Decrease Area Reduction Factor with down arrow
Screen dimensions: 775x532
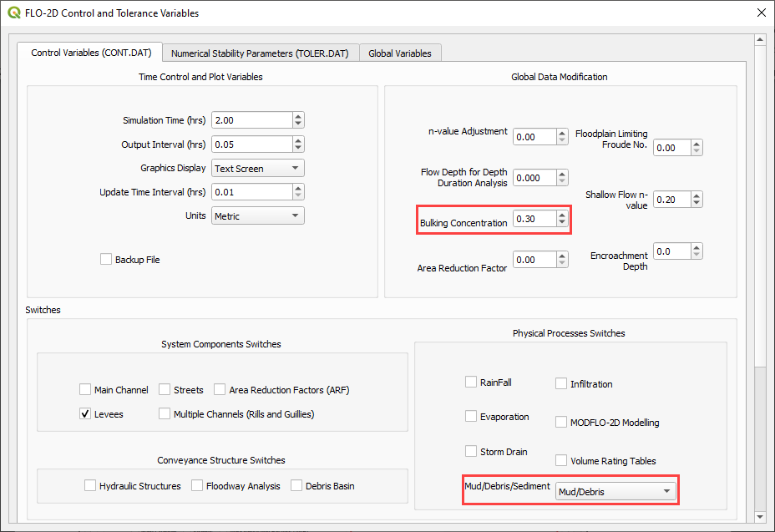coord(562,264)
